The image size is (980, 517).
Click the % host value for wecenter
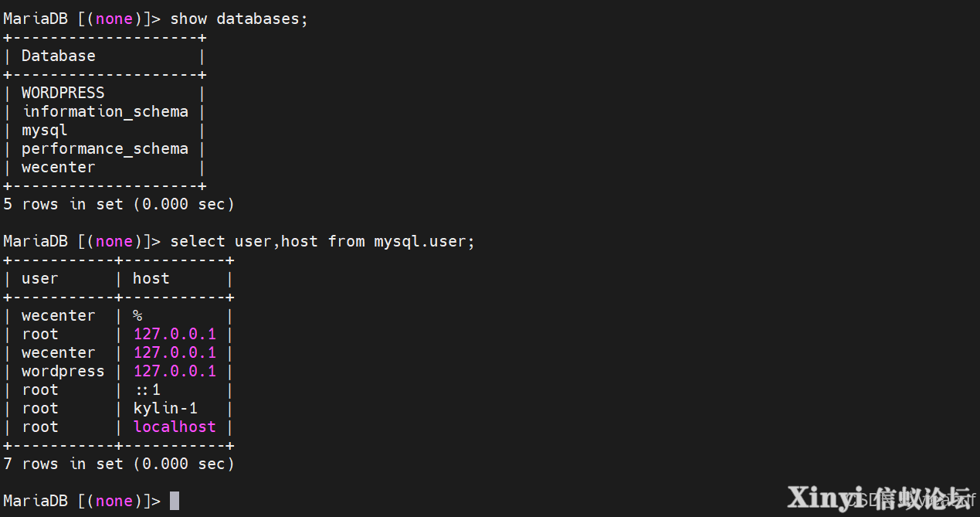tap(137, 315)
